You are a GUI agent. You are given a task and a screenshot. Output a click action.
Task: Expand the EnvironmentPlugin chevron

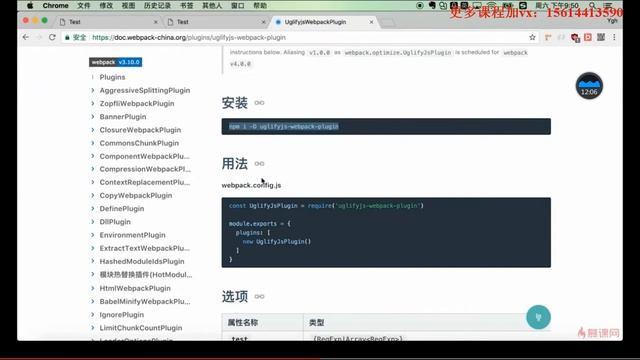pyautogui.click(x=93, y=235)
